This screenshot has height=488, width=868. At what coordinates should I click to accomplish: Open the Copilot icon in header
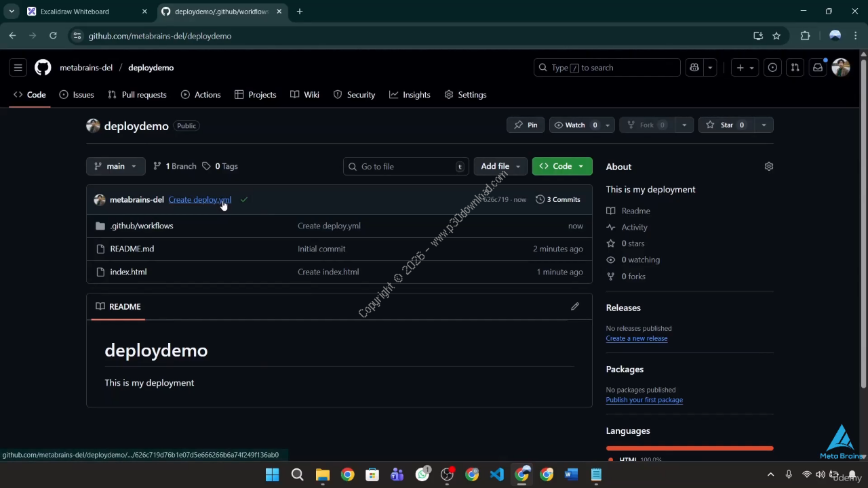tap(694, 68)
